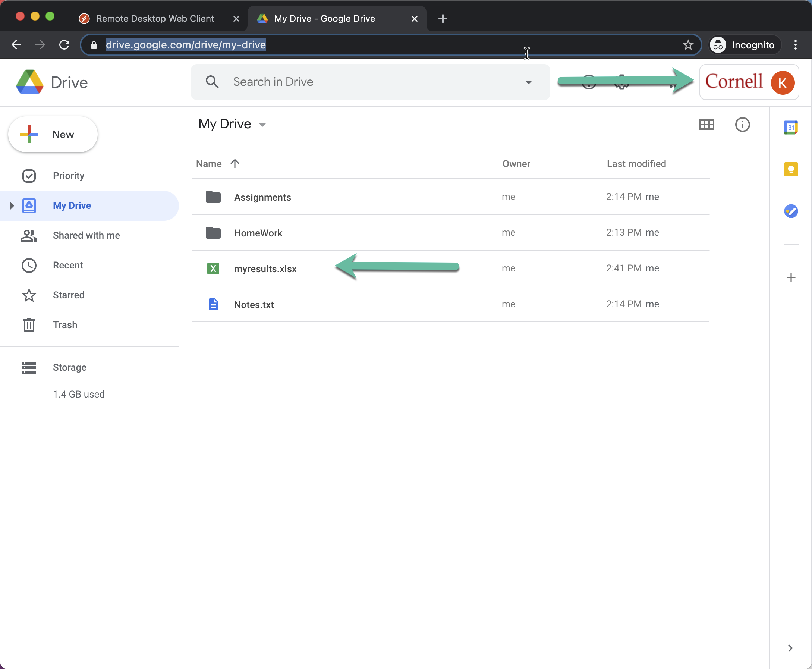Open Google Calendar side panel icon
Viewport: 812px width, 669px height.
pos(790,127)
